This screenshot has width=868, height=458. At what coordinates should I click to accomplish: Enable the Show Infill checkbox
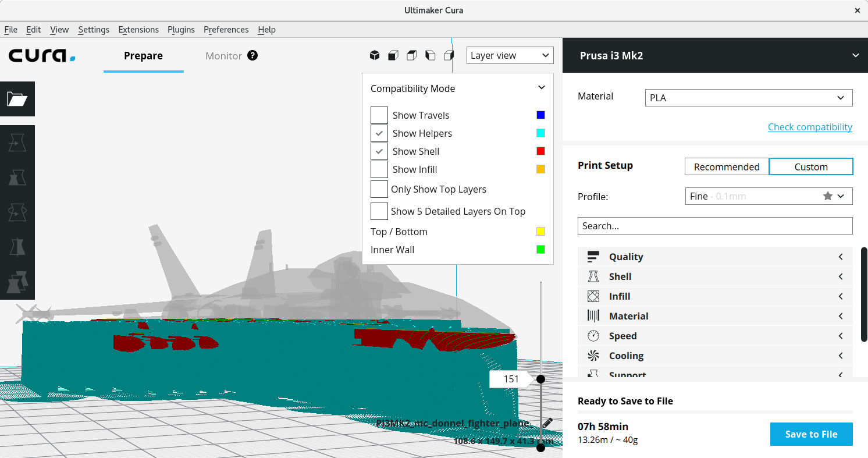click(x=379, y=169)
